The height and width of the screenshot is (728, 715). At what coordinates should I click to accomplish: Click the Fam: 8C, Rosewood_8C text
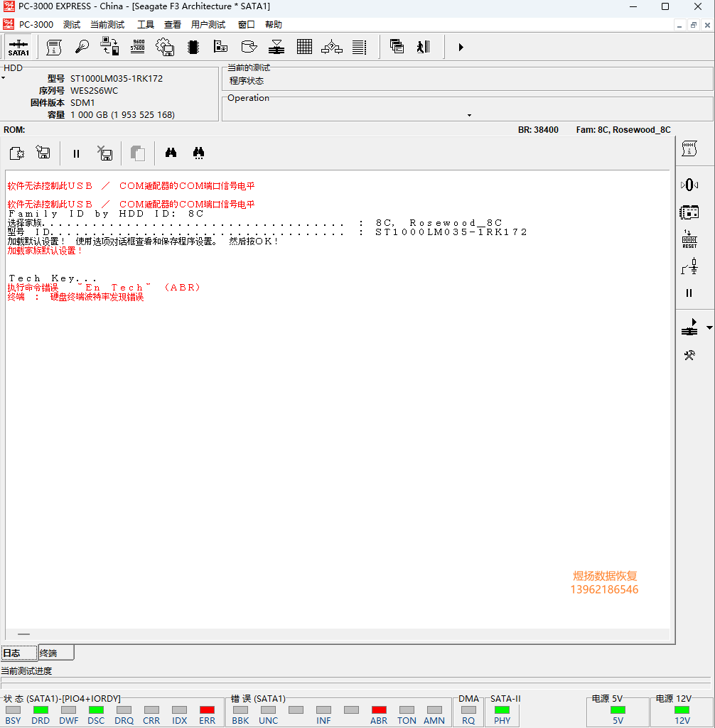pos(623,130)
